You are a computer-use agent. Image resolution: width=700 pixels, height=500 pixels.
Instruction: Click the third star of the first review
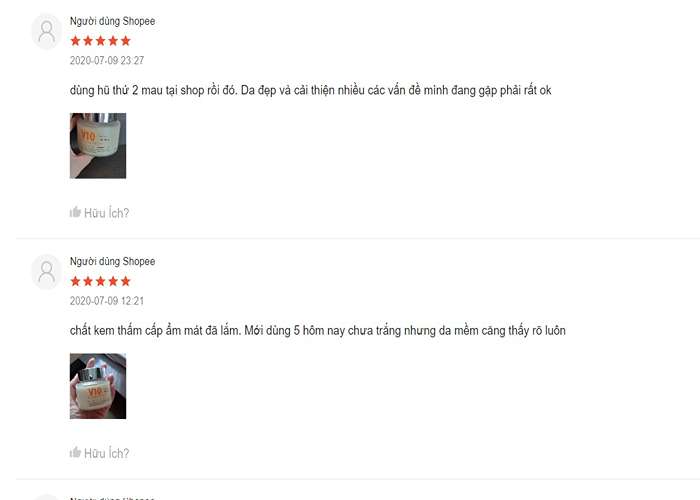(100, 41)
